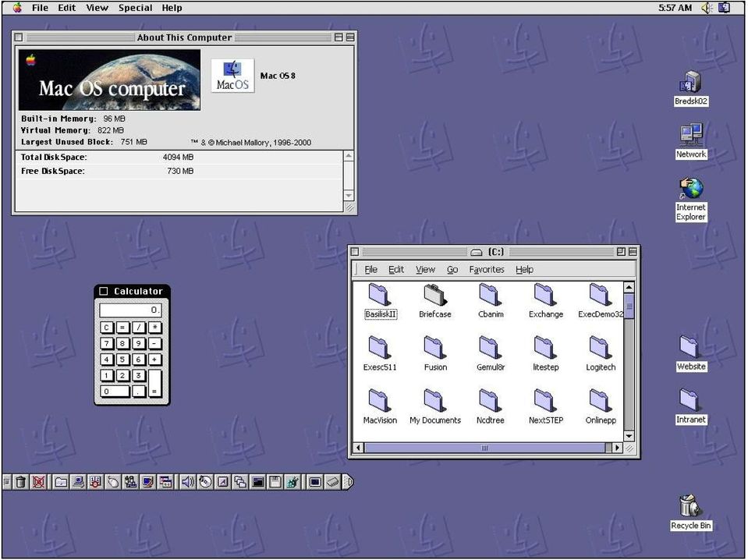Select the My Documents folder

[435, 406]
